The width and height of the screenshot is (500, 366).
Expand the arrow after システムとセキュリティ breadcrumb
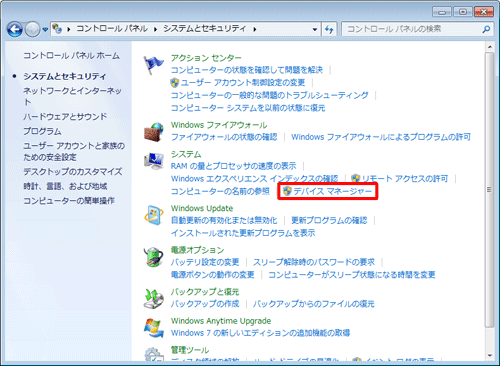pos(255,29)
